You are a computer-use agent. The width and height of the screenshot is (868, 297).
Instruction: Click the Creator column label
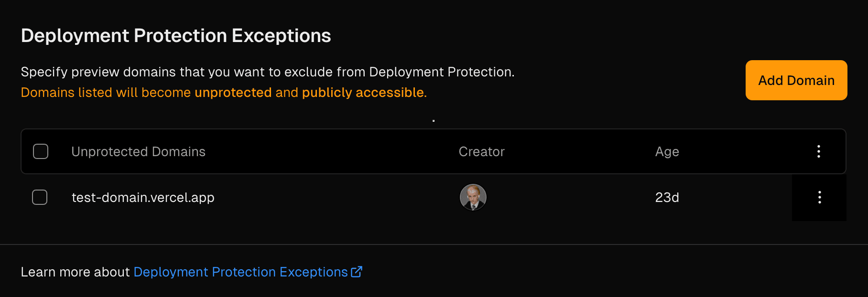click(x=481, y=151)
